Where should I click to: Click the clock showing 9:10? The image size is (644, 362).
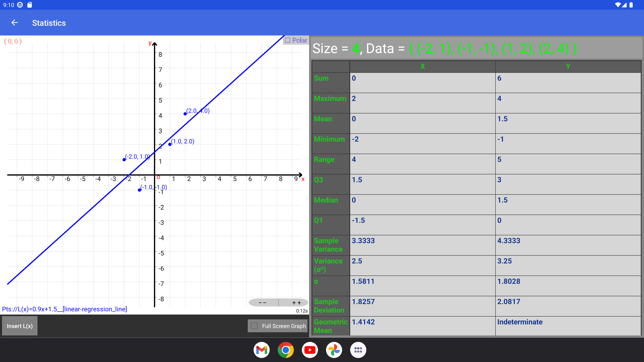click(x=8, y=5)
